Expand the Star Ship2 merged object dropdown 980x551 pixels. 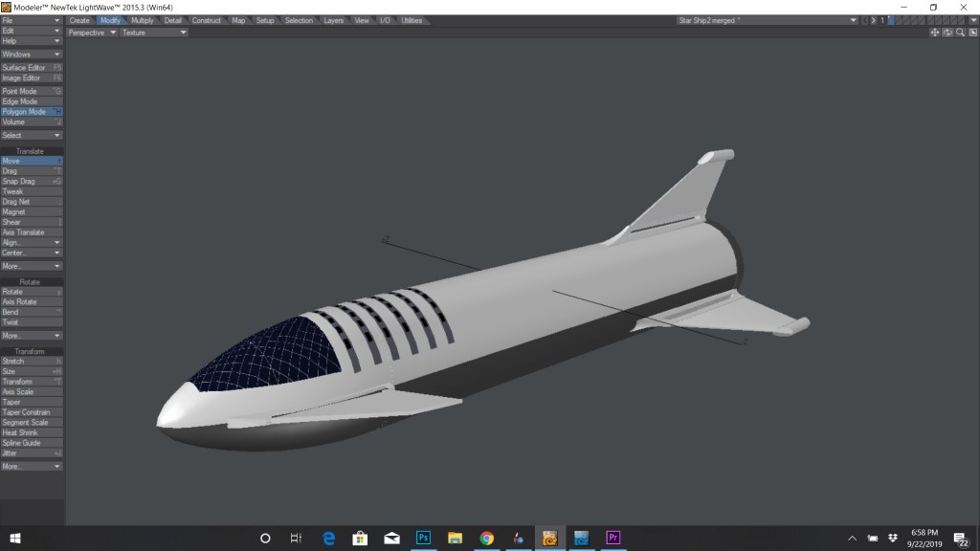(x=766, y=20)
